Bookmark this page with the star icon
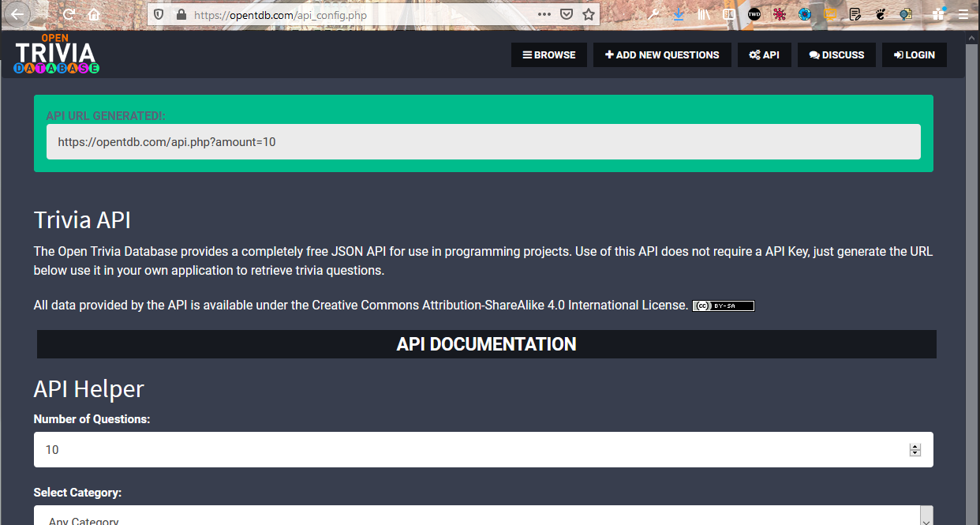The image size is (980, 525). [589, 14]
